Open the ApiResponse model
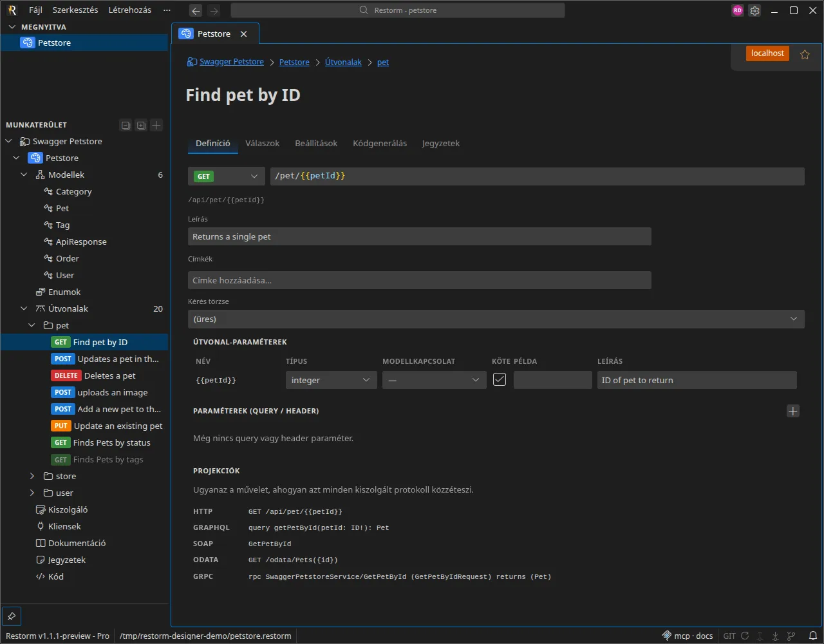Viewport: 824px width, 644px height. (84, 241)
